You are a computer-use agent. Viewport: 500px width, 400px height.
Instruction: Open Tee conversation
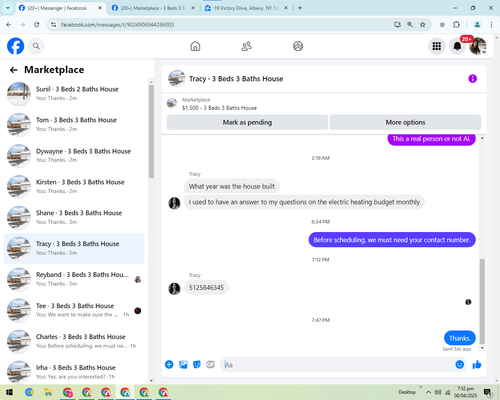pyautogui.click(x=74, y=310)
